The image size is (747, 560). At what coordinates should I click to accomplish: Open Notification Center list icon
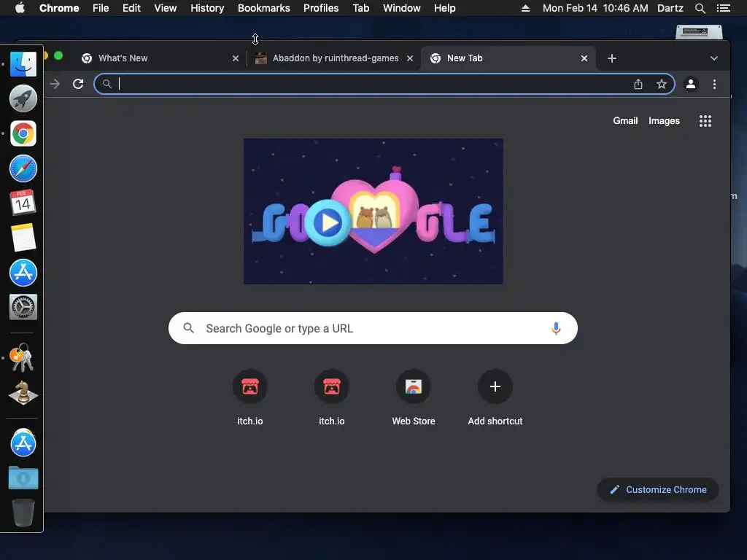[723, 8]
